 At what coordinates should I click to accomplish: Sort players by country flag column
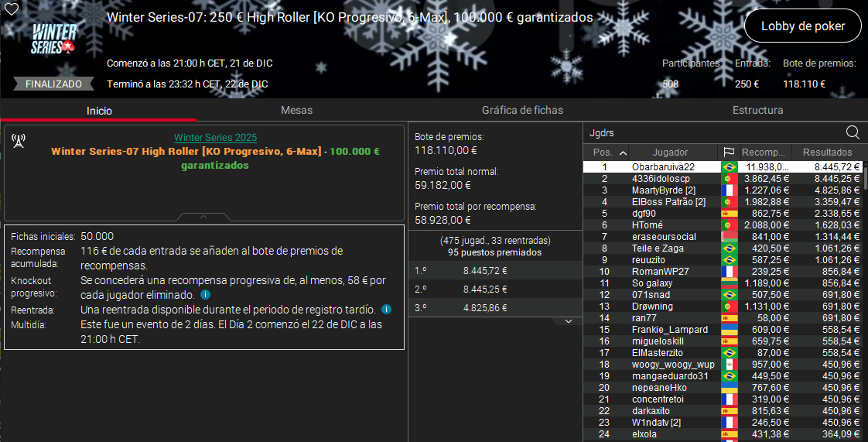[x=728, y=152]
